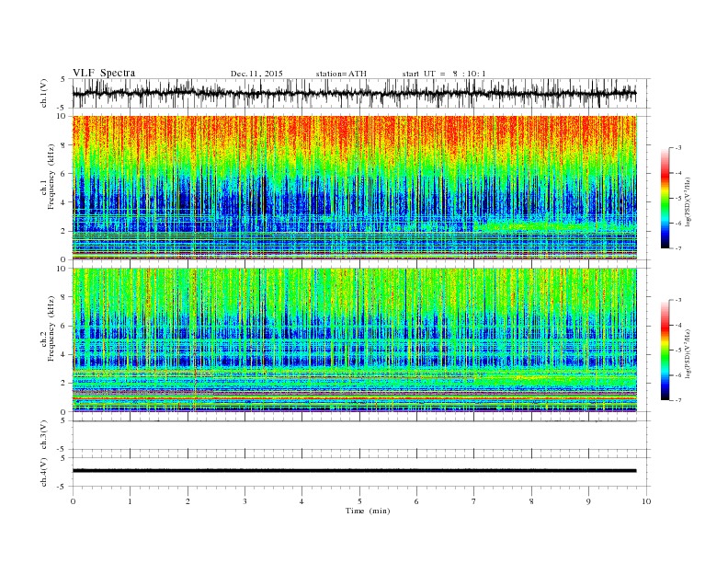
Task: Click tick label "10" on the Time axis
Action: (x=646, y=501)
